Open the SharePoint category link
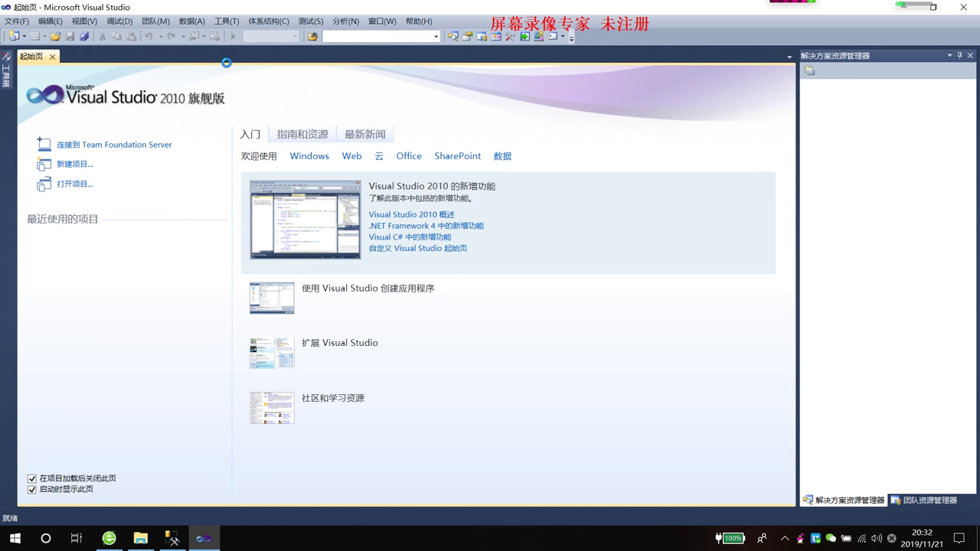This screenshot has width=980, height=551. pos(458,156)
